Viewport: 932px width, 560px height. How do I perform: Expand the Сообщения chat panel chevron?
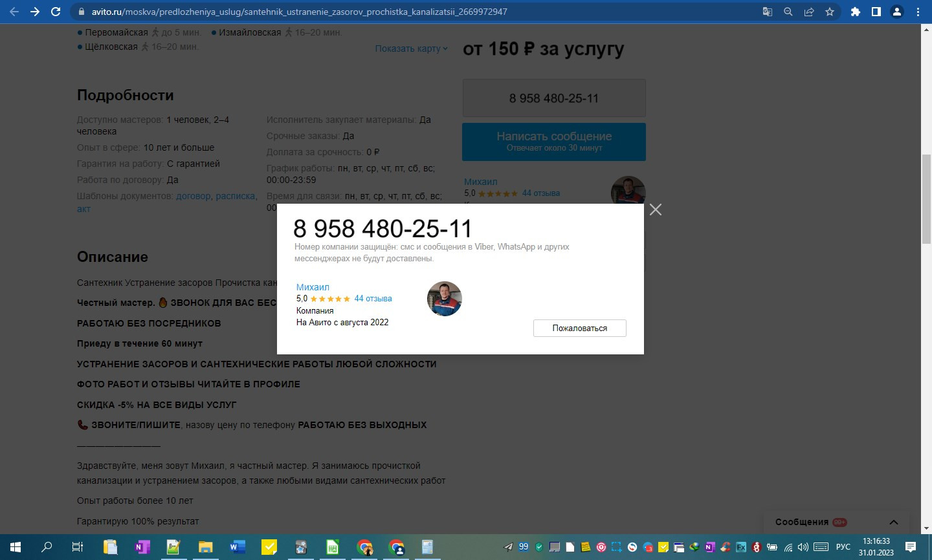click(x=894, y=522)
